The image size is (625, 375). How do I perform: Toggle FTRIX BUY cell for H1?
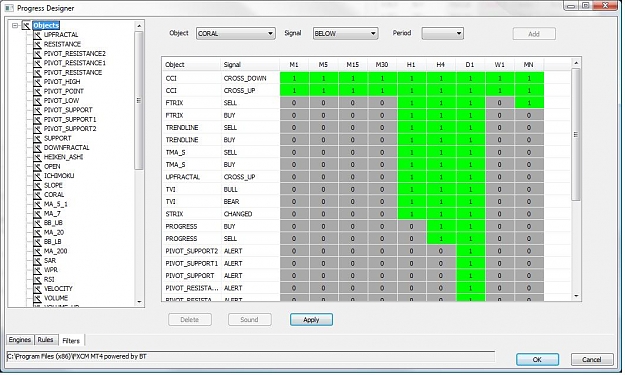click(x=412, y=116)
